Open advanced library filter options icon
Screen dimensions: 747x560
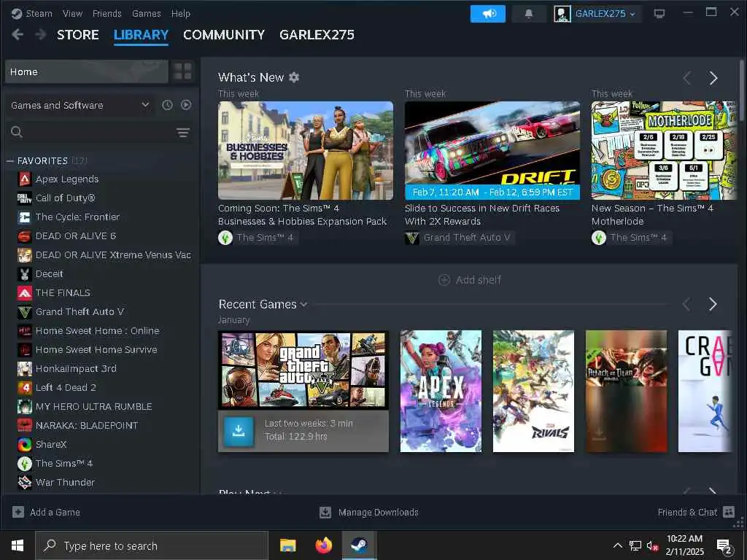point(183,133)
